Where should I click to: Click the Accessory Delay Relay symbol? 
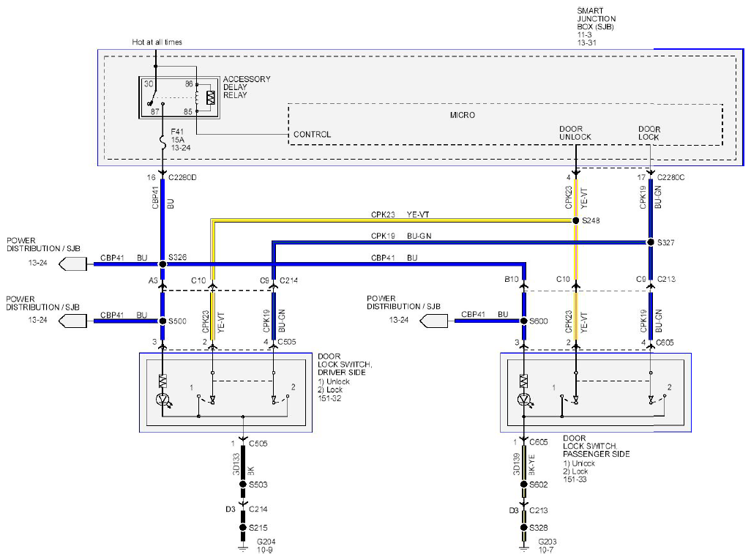179,97
